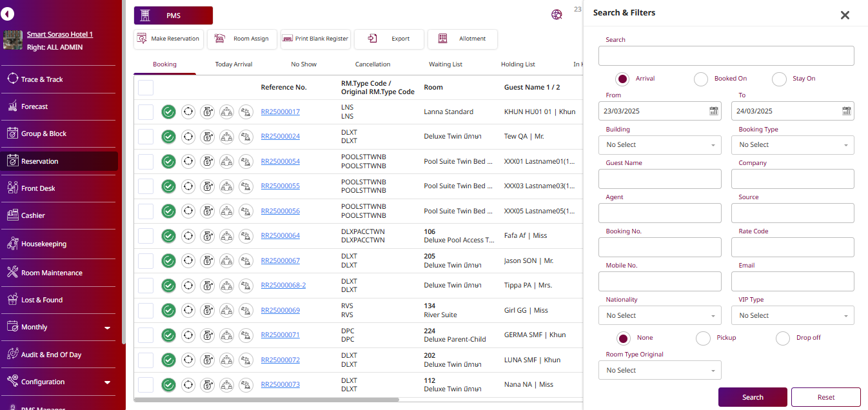The height and width of the screenshot is (410, 868).
Task: Tick the checkbox for row RR25000024
Action: click(x=146, y=137)
